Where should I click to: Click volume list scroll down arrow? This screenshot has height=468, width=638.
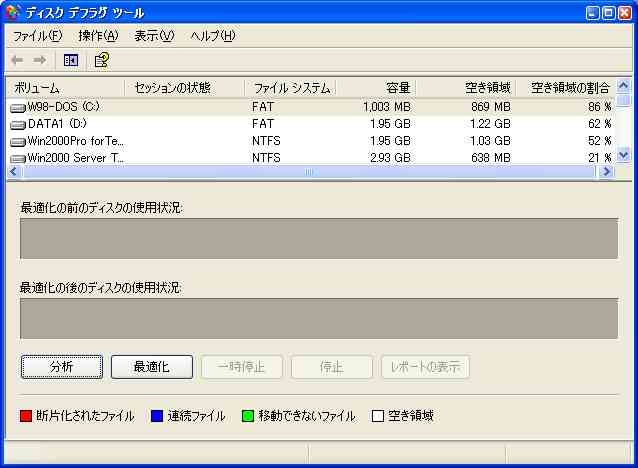coord(623,155)
